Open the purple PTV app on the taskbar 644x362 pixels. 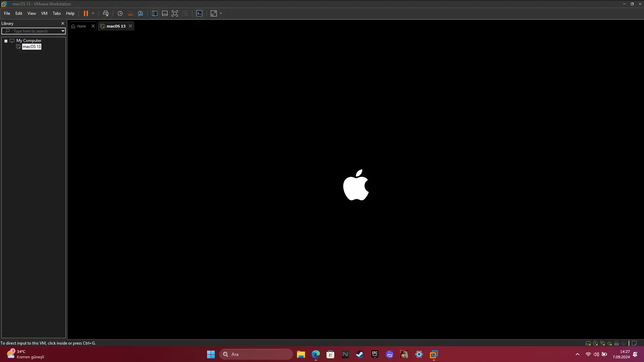(x=390, y=354)
